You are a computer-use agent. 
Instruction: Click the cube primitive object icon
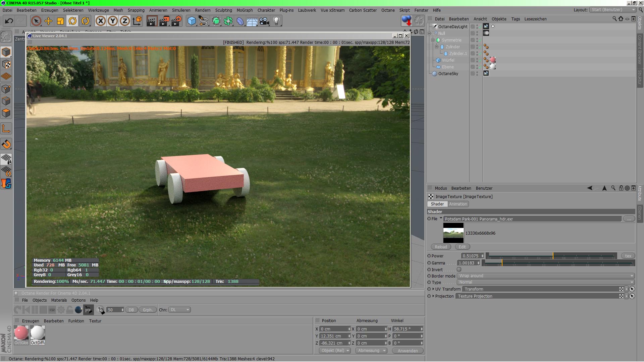click(192, 21)
